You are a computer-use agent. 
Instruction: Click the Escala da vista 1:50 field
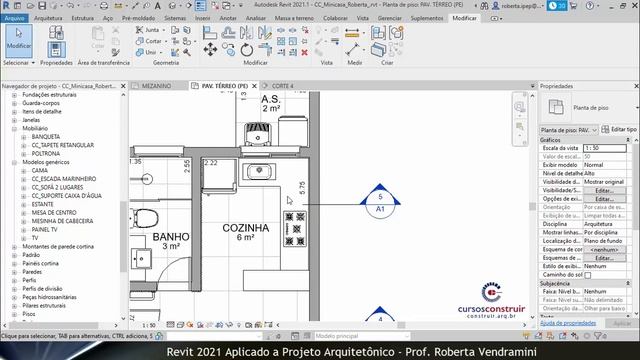tap(604, 148)
